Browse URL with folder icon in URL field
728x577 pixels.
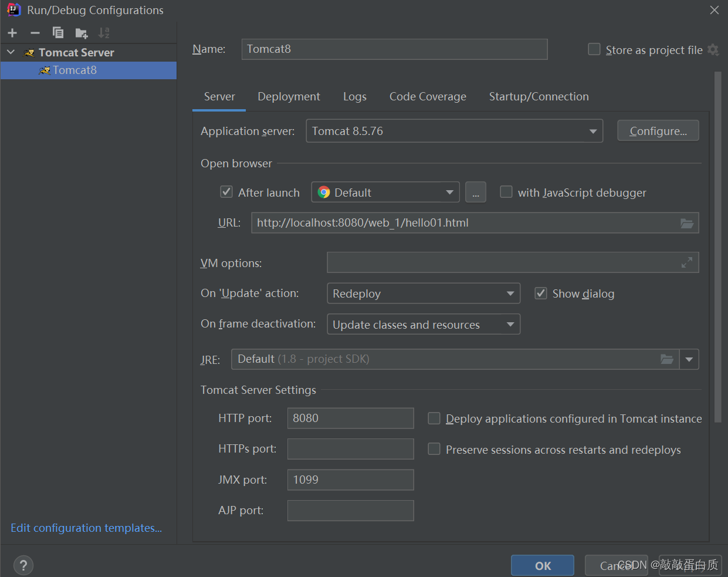[686, 223]
